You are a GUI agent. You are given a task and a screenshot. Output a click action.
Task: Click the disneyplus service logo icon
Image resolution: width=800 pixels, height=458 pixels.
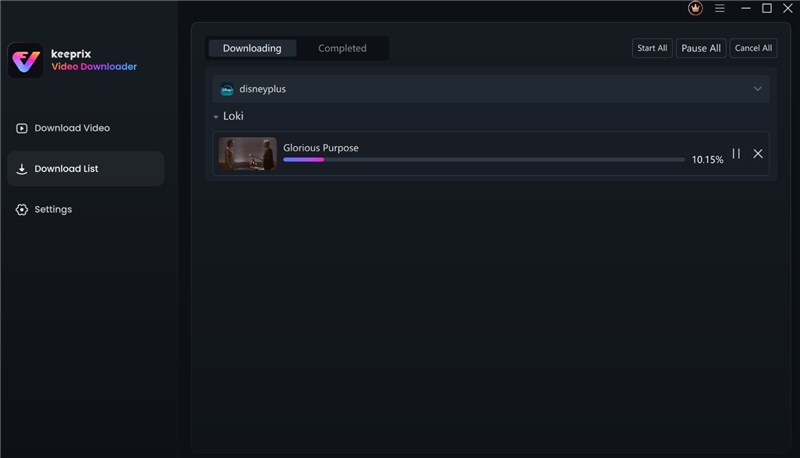point(227,89)
